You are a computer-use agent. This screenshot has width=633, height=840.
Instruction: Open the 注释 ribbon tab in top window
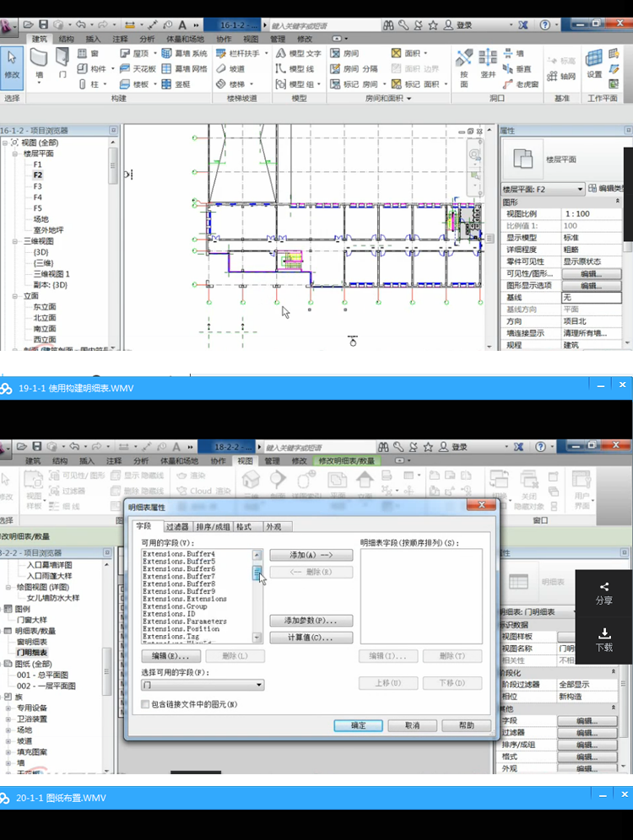[x=120, y=39]
